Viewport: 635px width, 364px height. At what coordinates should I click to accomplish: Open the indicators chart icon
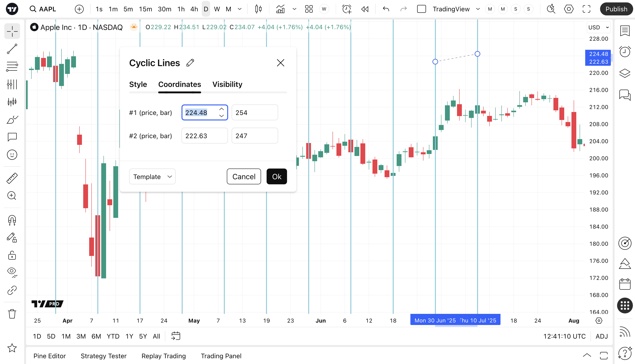coord(280,9)
